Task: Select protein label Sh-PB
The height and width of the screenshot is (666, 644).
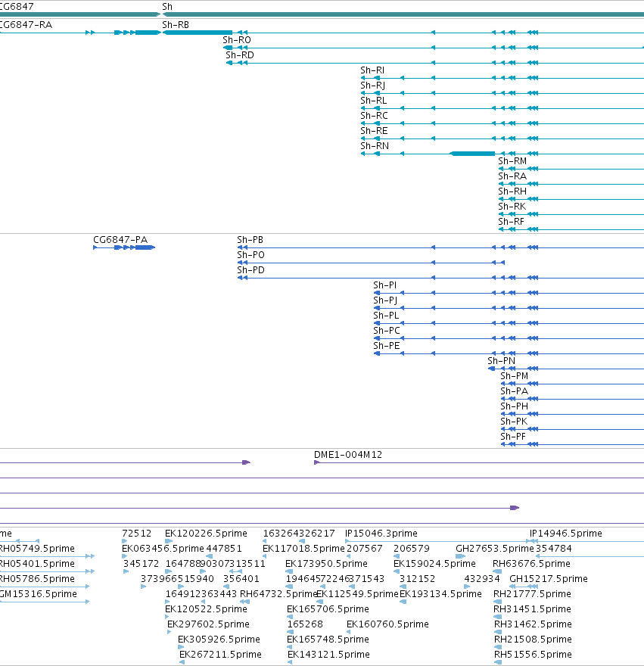Action: pos(250,240)
